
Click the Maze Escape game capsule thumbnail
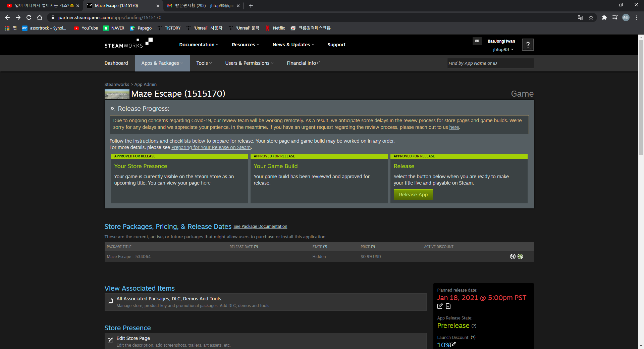click(117, 94)
